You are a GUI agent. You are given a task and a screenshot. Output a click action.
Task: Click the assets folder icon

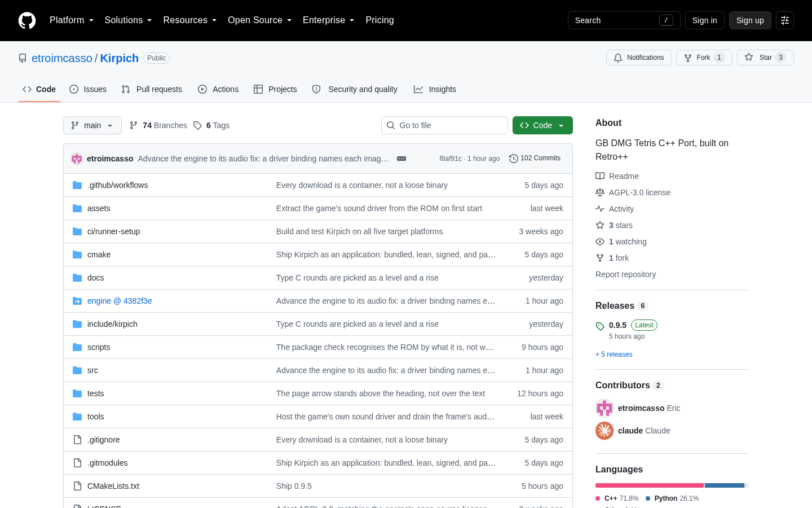(x=77, y=208)
